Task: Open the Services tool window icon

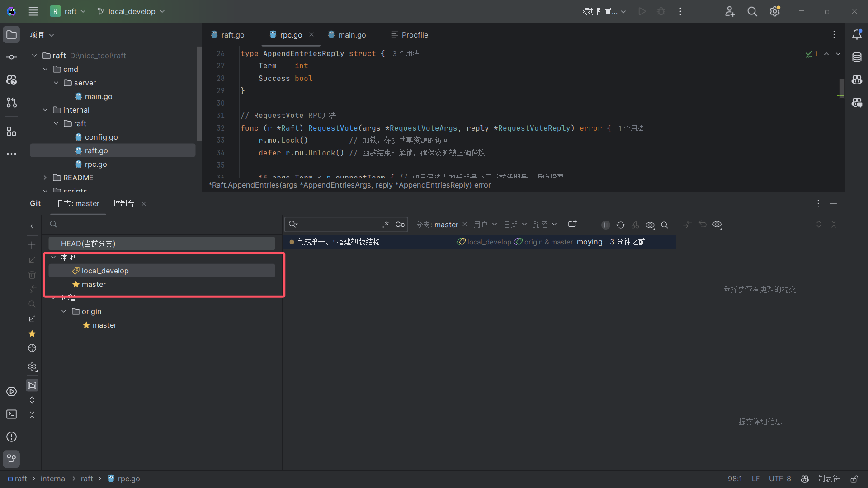Action: (12, 392)
